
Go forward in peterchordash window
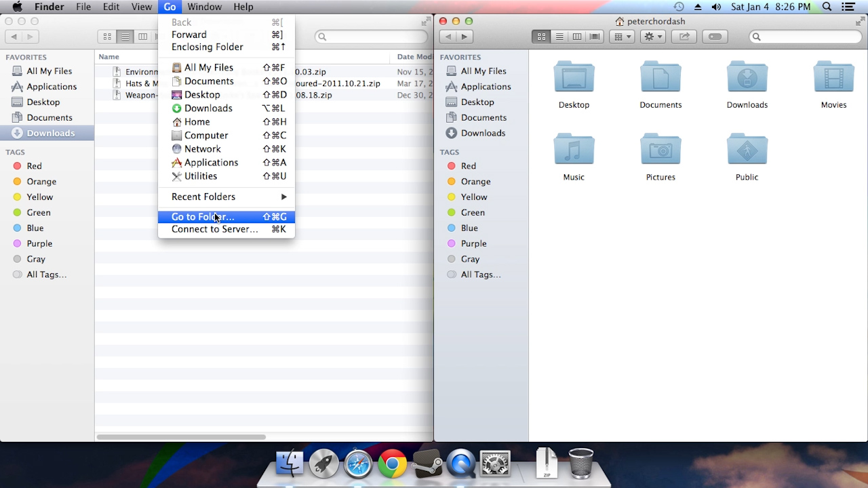point(465,37)
